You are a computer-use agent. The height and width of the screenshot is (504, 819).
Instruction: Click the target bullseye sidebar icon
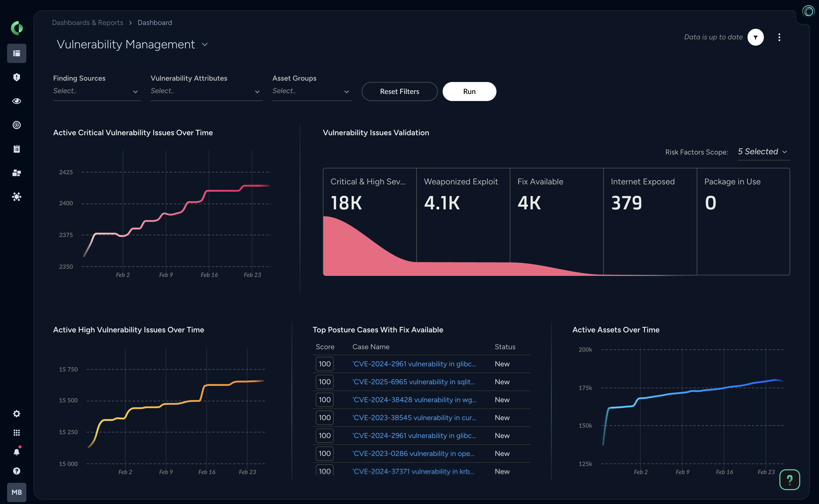[x=17, y=125]
